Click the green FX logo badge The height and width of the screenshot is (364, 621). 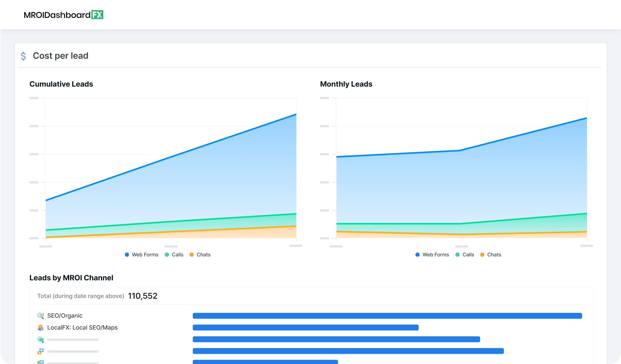tap(98, 15)
